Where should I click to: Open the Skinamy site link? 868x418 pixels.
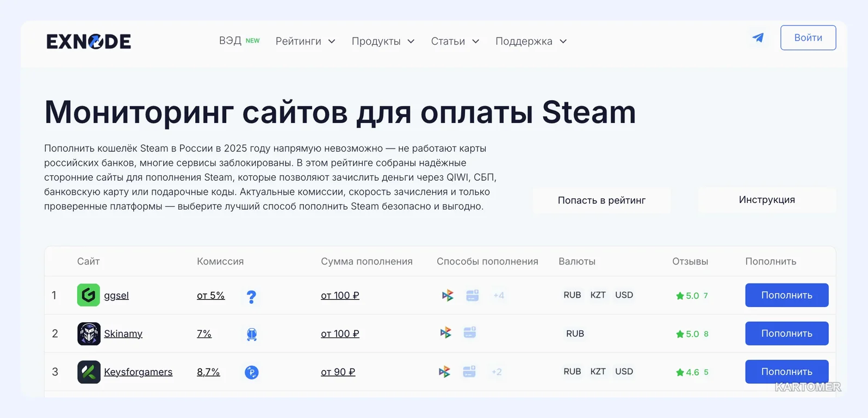[123, 334]
